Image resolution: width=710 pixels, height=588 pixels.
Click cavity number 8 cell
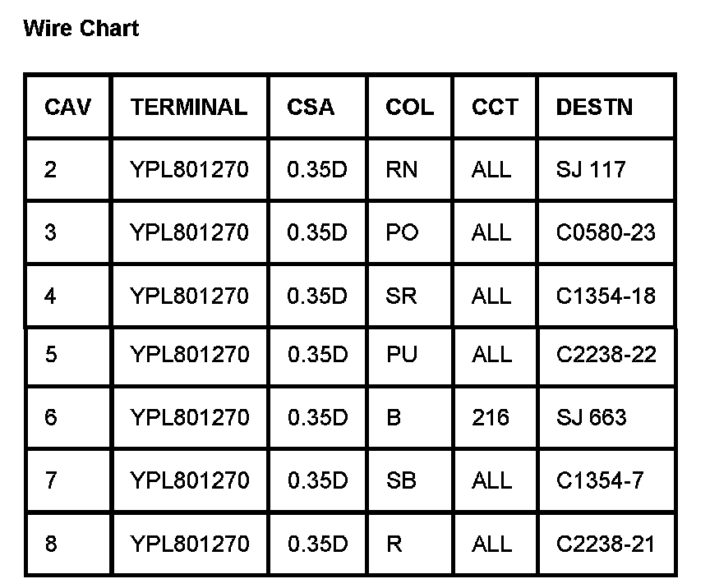[x=51, y=544]
